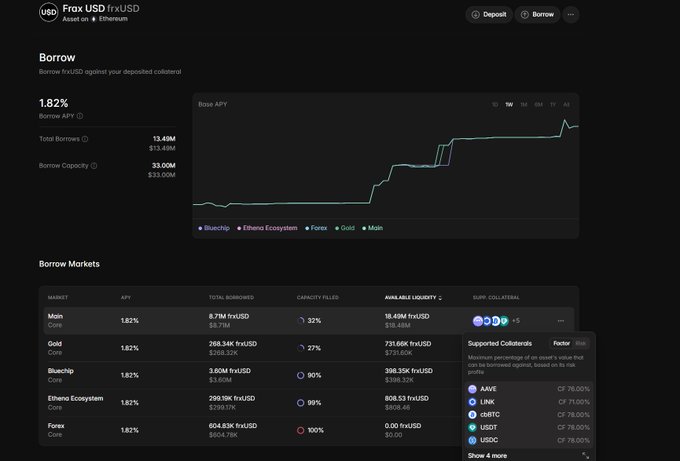This screenshot has width=680, height=461.
Task: Click Gold market 27% capacity ring
Action: [301, 348]
